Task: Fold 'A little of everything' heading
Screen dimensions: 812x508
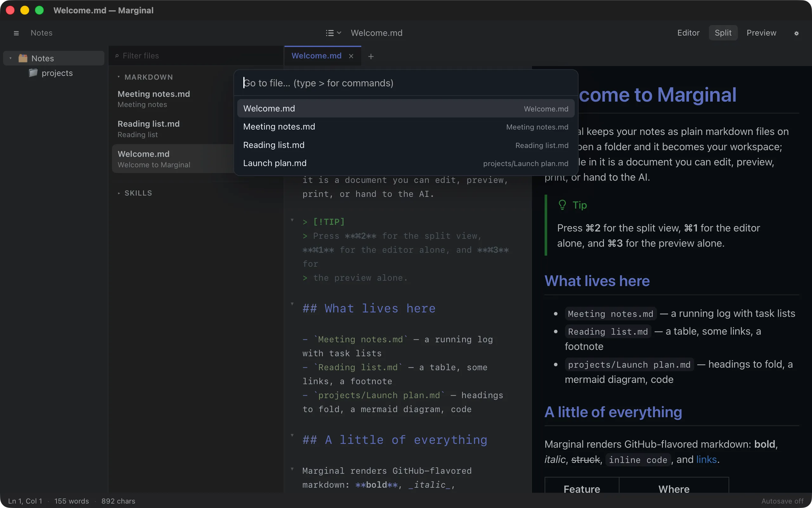Action: (x=292, y=435)
